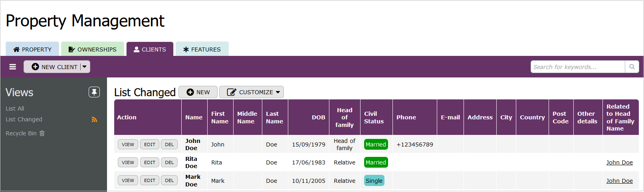The width and height of the screenshot is (644, 192).
Task: Edit the Rita Doe record
Action: click(150, 162)
